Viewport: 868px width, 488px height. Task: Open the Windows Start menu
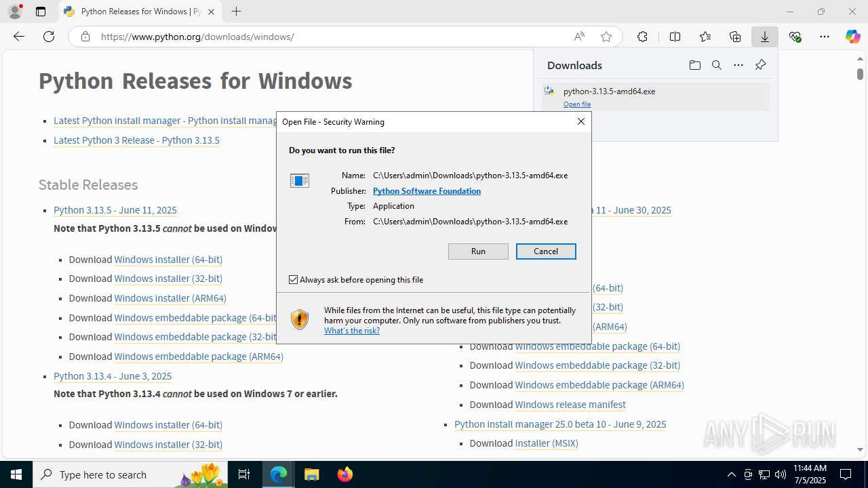click(x=16, y=474)
